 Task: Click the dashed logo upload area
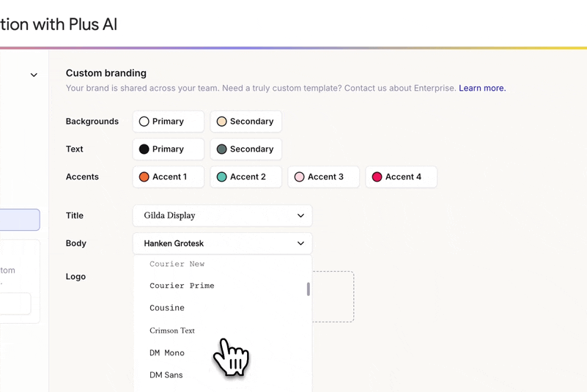333,297
